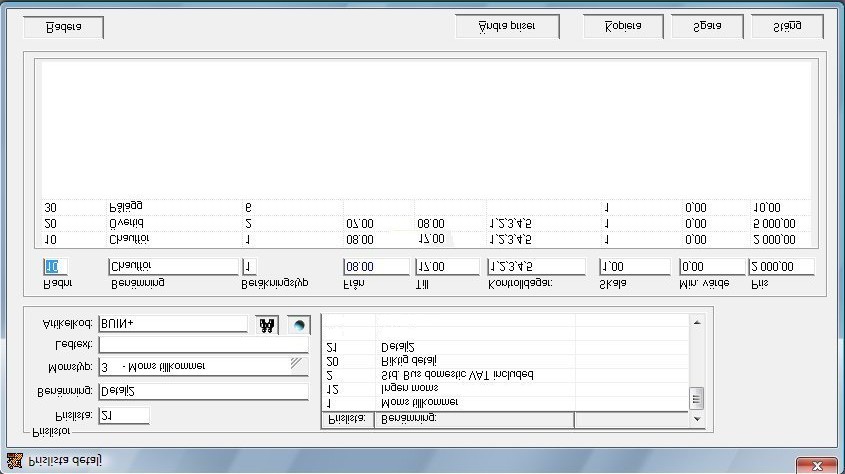Open the Momstyp dropdown showing Moms tillkommer
Screen dimensions: 845x474
click(204, 366)
